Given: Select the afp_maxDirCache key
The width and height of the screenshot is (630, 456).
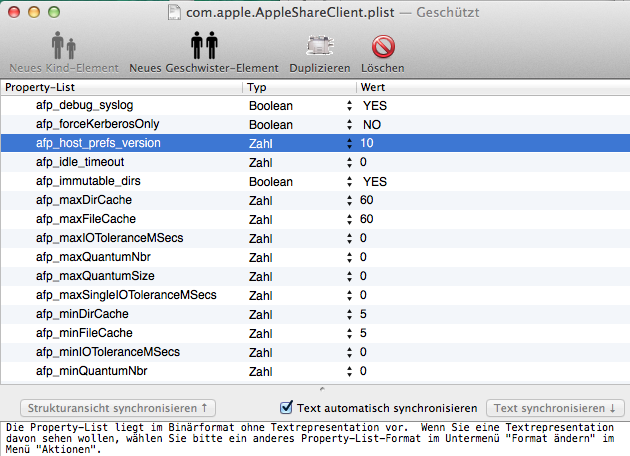Looking at the screenshot, I should [x=84, y=200].
